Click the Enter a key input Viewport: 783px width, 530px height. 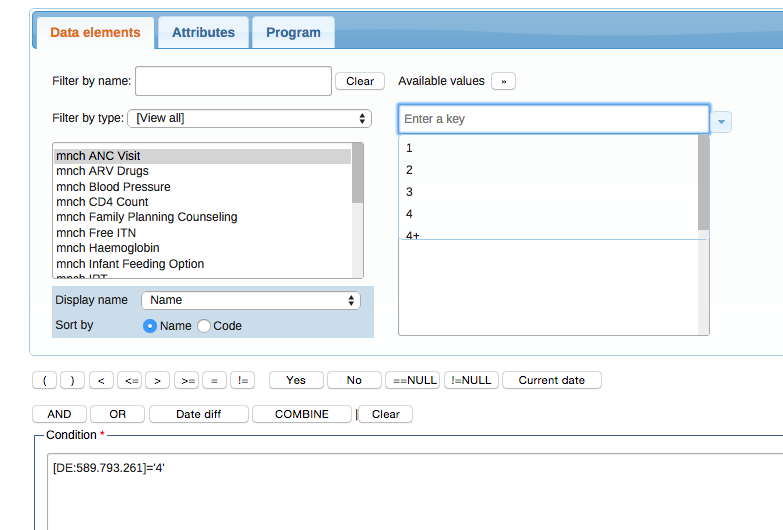coord(554,119)
